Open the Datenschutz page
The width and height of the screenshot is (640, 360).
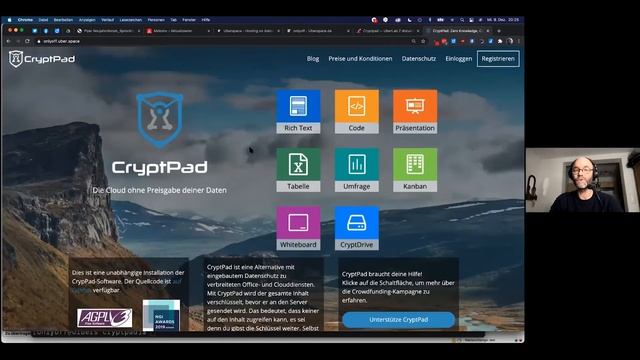pos(419,59)
